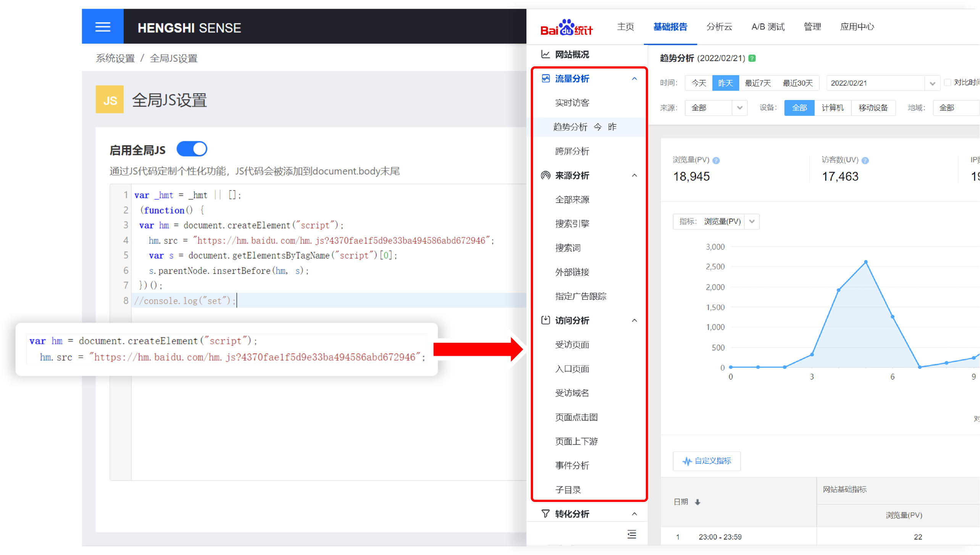The height and width of the screenshot is (555, 980).
Task: Open 页面上下游 report
Action: click(576, 441)
